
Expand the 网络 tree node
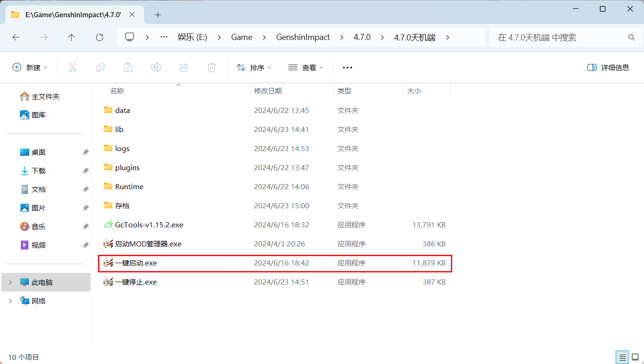10,301
